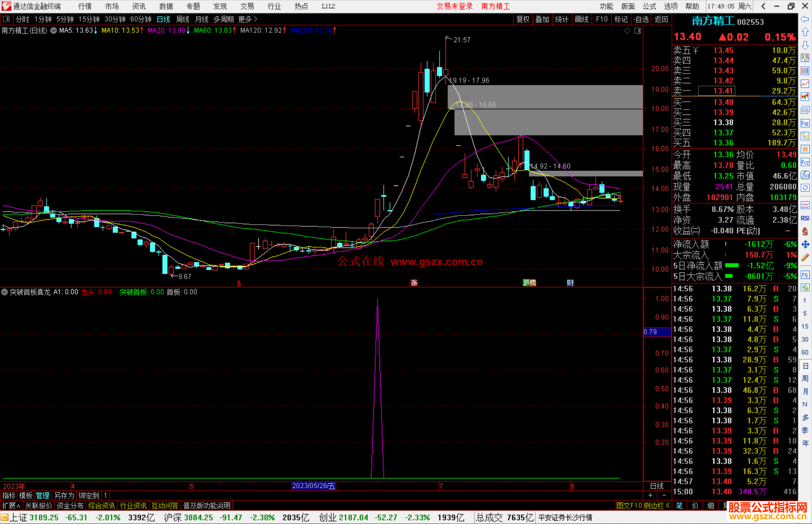
Task: Click the RSI indicator sidebar icon
Action: [x=805, y=218]
